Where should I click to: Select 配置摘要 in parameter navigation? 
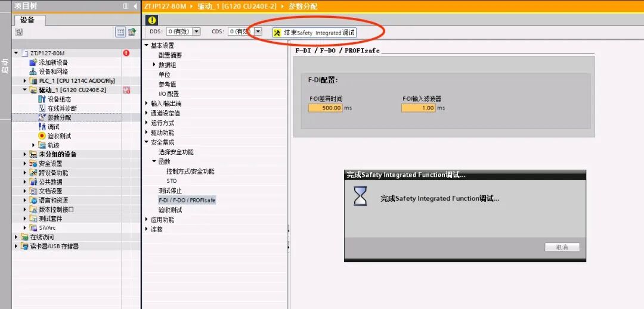(170, 55)
